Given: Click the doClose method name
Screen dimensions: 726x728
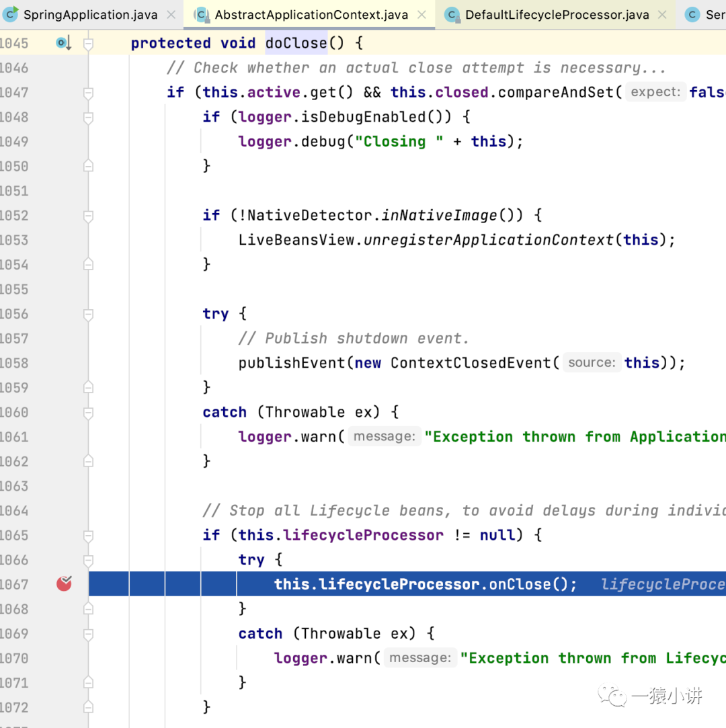Looking at the screenshot, I should click(296, 43).
